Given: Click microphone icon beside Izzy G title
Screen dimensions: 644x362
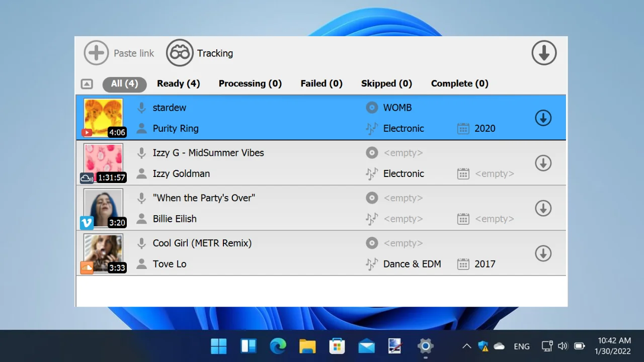Looking at the screenshot, I should pos(142,153).
